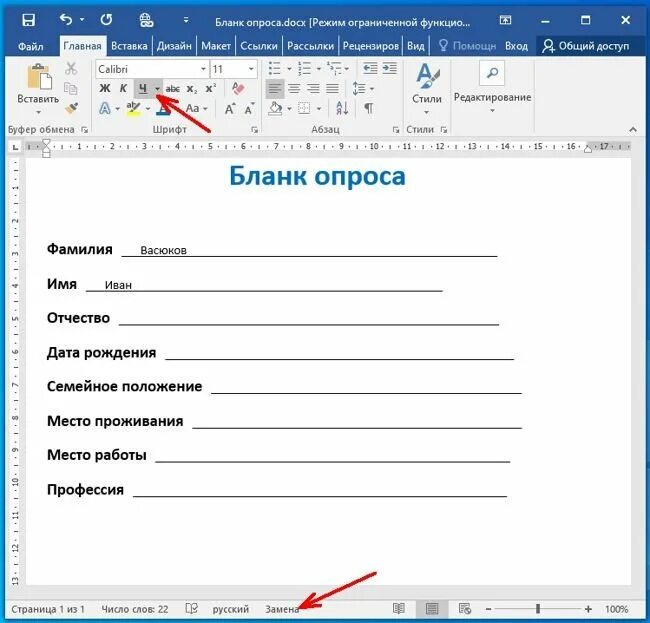This screenshot has height=623, width=650.
Task: Copy selection using the copy icon
Action: tap(70, 88)
